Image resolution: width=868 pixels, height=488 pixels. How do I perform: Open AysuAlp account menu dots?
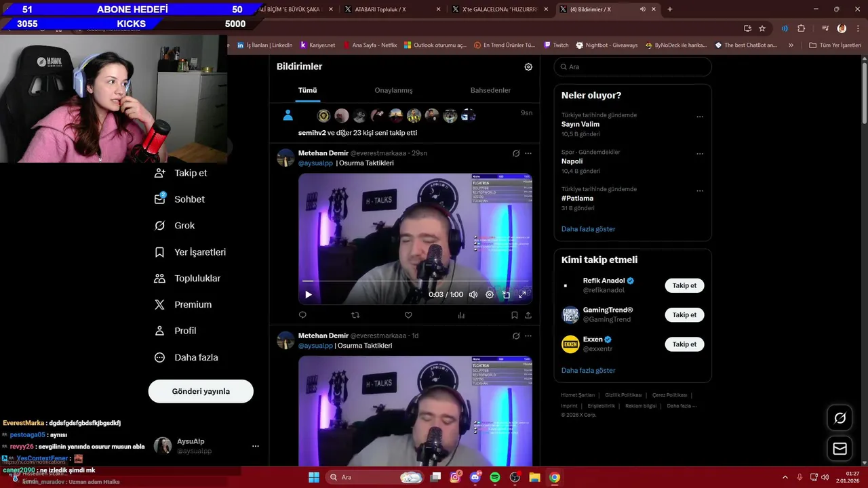pos(256,446)
